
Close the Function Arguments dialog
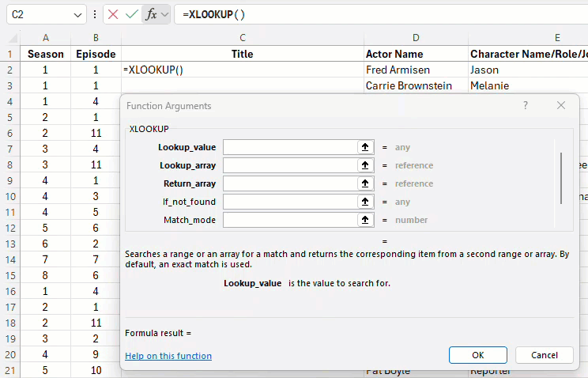point(561,105)
